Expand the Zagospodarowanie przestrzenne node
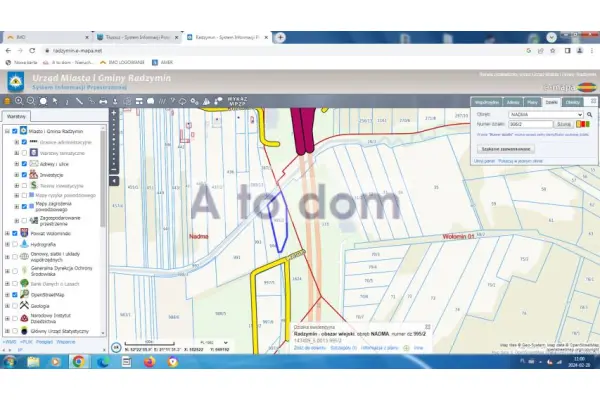The height and width of the screenshot is (400, 600). (x=16, y=220)
